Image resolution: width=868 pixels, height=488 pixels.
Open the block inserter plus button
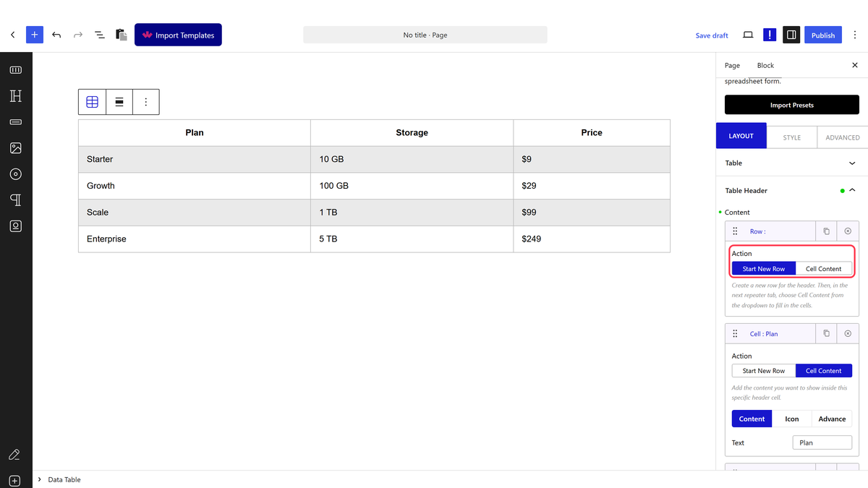pyautogui.click(x=35, y=35)
